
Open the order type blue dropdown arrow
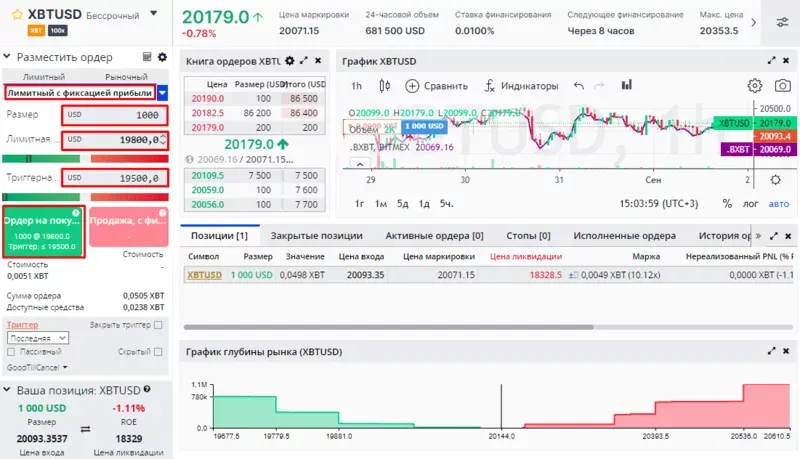pos(162,93)
